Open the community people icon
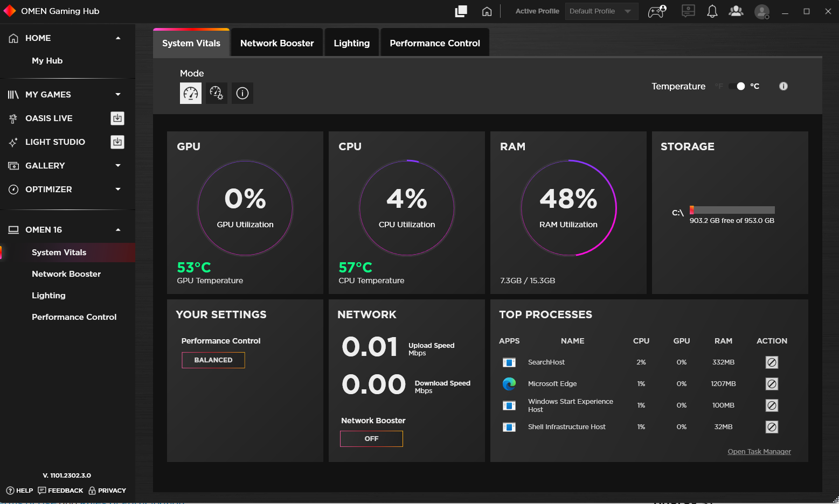Screen dimensions: 839x504 point(736,11)
